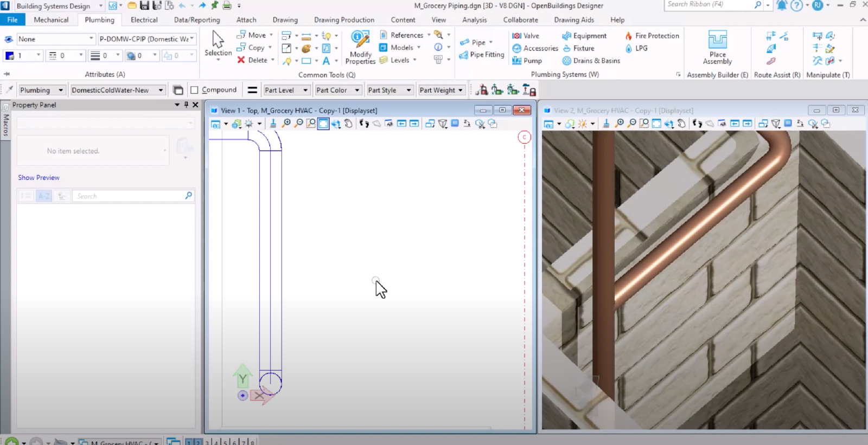Viewport: 868px width, 445px height.
Task: Click the Property Panel search field
Action: pyautogui.click(x=133, y=196)
